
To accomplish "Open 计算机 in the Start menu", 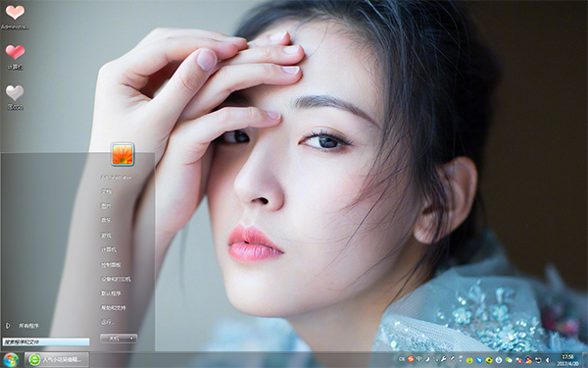I will pyautogui.click(x=109, y=249).
